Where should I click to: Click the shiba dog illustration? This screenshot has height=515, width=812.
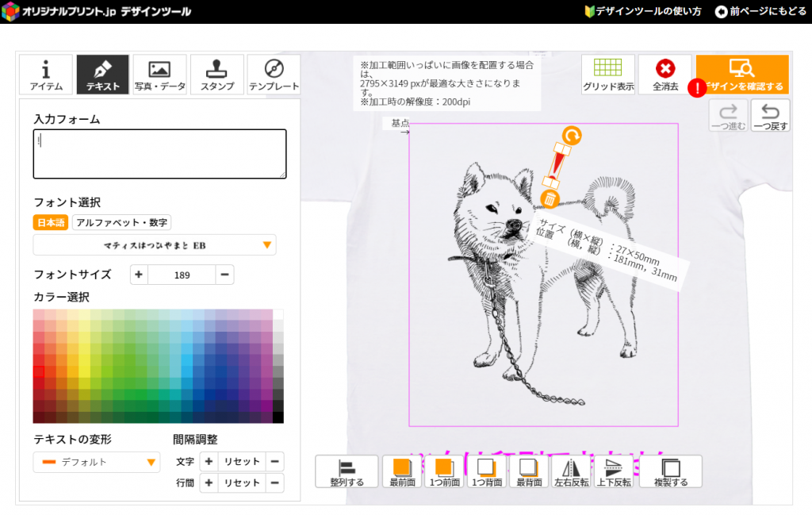541,282
